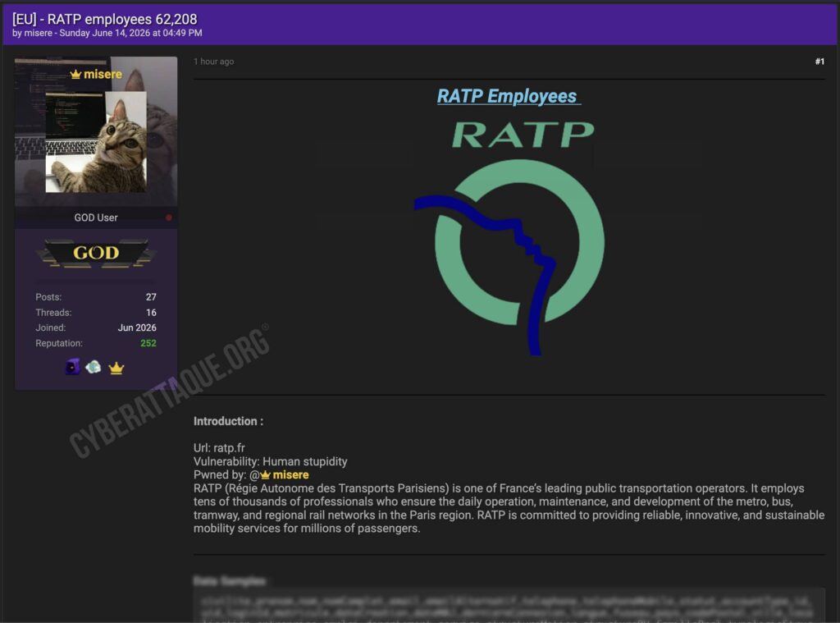
Task: Click 'Vulnerability: Human stupidity' line
Action: click(271, 461)
